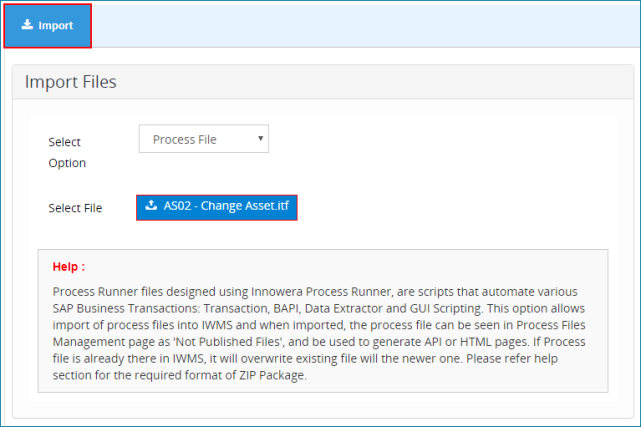Click the upload icon in file button

coord(151,205)
